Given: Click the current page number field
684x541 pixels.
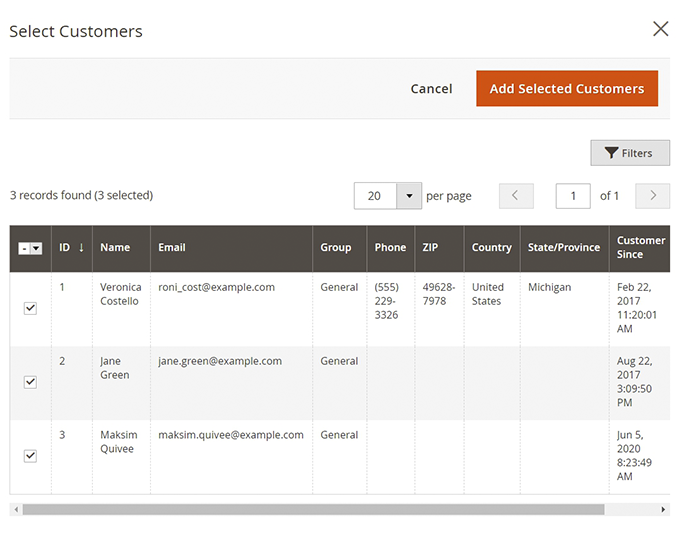Looking at the screenshot, I should (573, 196).
